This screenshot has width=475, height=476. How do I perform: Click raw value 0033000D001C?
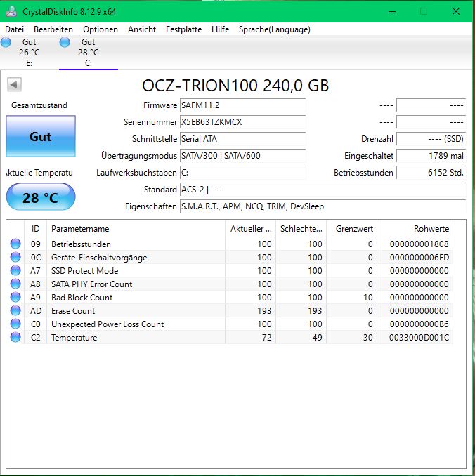click(419, 338)
